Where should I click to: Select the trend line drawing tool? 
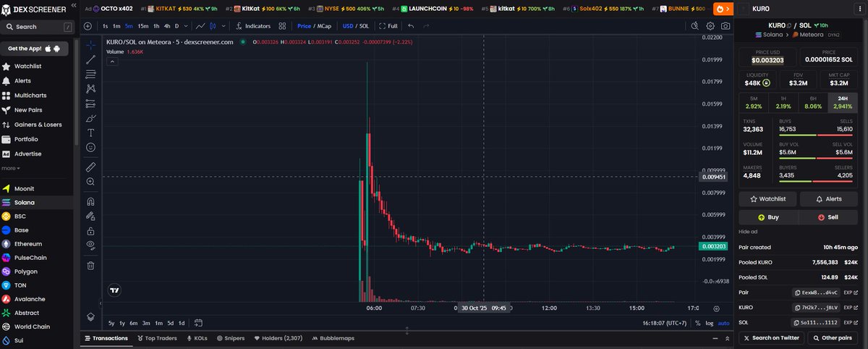(x=90, y=59)
